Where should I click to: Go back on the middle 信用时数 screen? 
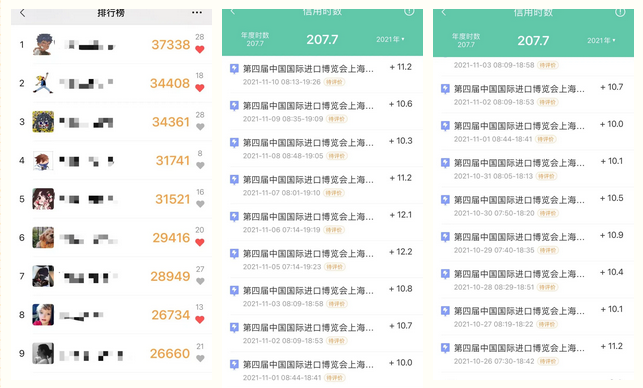pyautogui.click(x=233, y=11)
